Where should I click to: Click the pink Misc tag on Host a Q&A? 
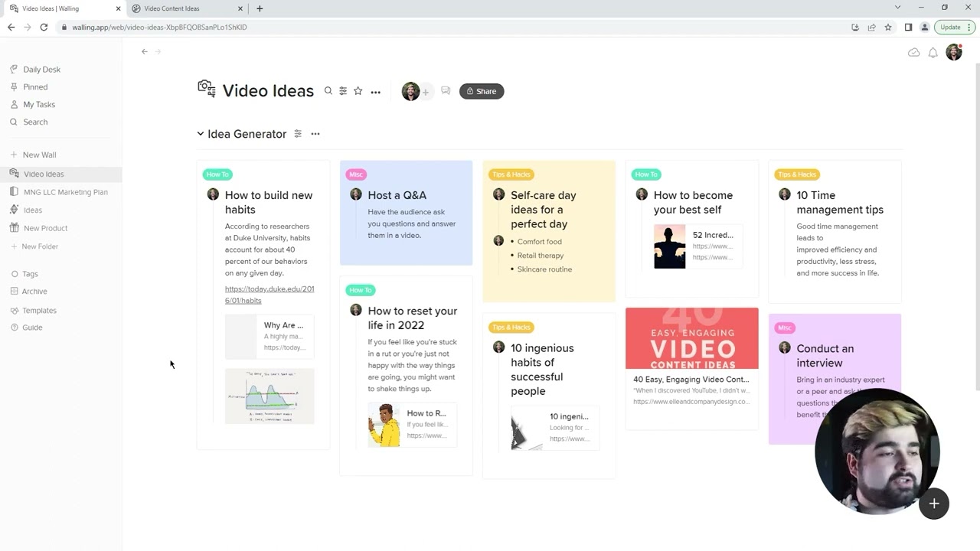click(x=356, y=174)
